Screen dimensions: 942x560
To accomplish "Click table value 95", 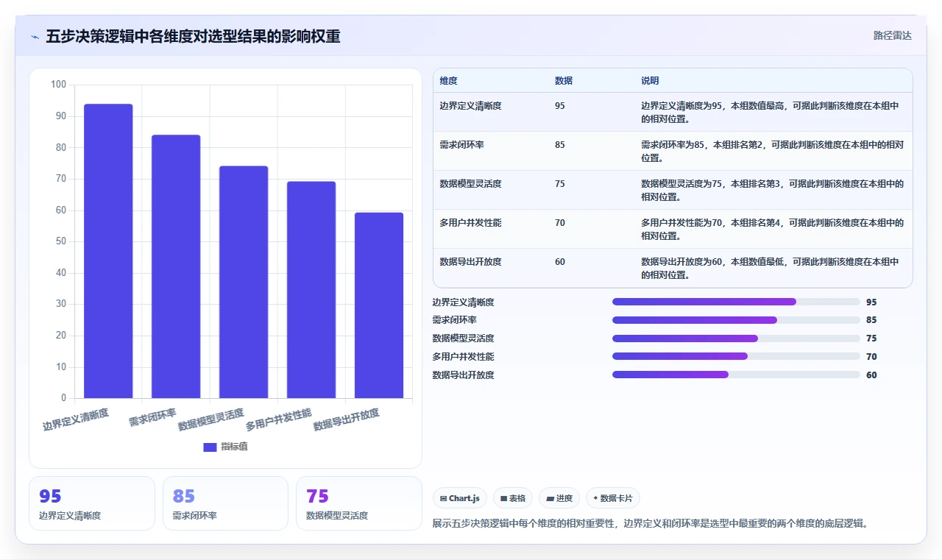I will (x=560, y=106).
